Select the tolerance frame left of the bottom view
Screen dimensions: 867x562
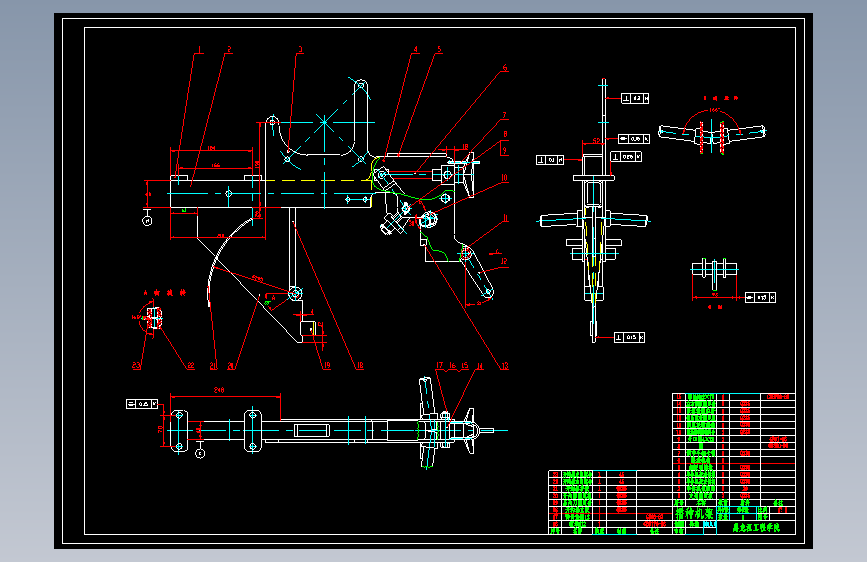pyautogui.click(x=142, y=404)
